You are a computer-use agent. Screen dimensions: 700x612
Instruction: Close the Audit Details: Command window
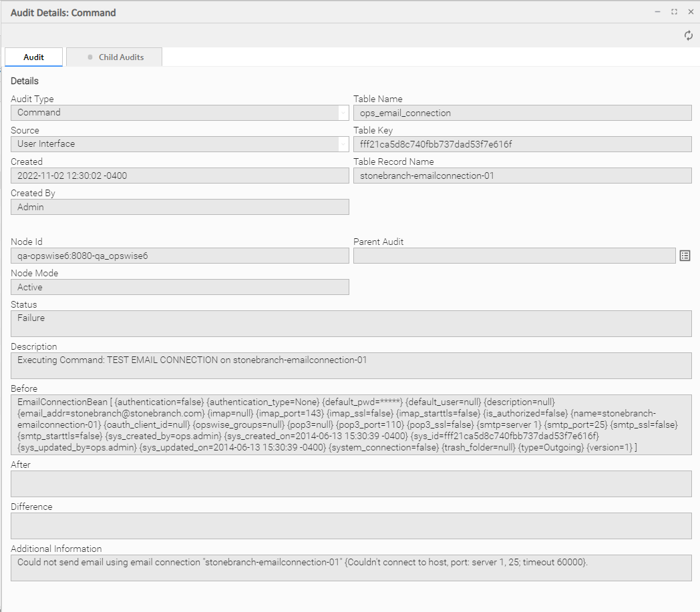click(691, 12)
